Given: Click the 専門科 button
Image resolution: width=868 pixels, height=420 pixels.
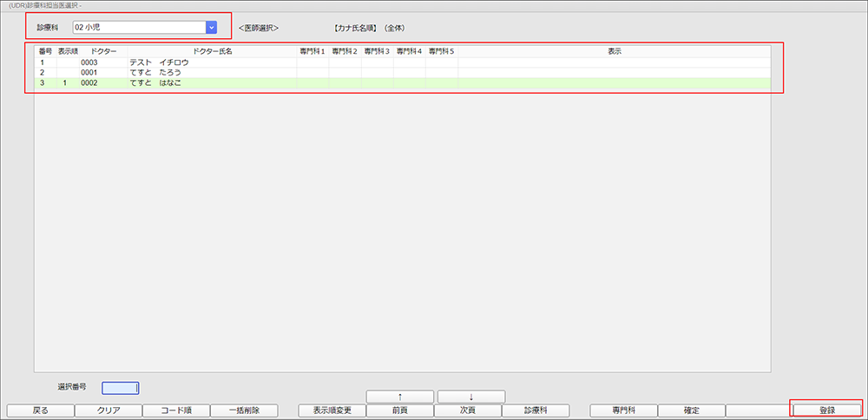Looking at the screenshot, I should [x=622, y=410].
